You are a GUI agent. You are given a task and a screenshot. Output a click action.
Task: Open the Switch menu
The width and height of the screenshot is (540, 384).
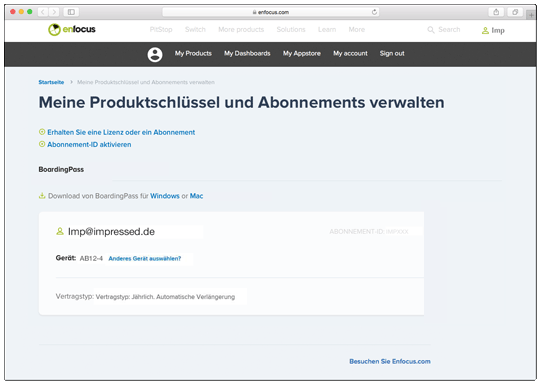pos(195,30)
